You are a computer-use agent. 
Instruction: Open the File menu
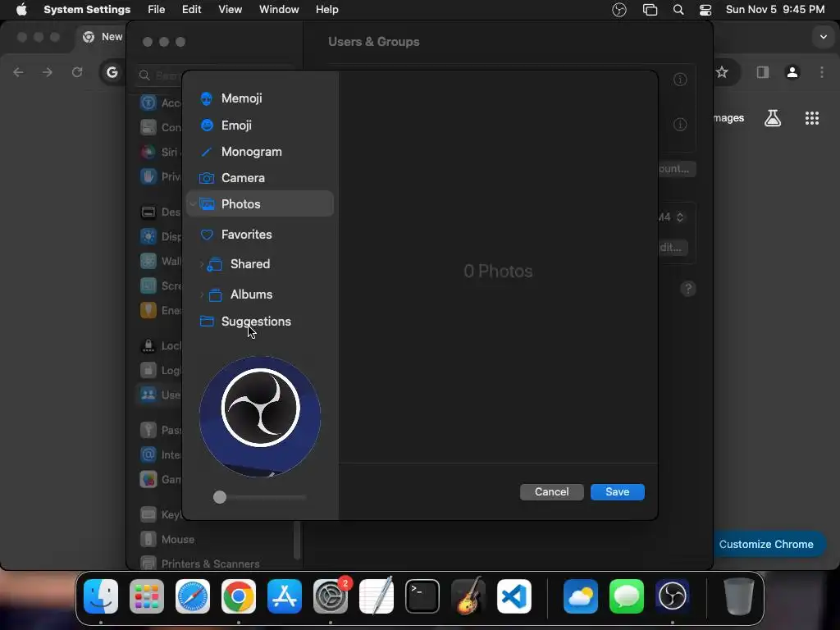(x=157, y=10)
